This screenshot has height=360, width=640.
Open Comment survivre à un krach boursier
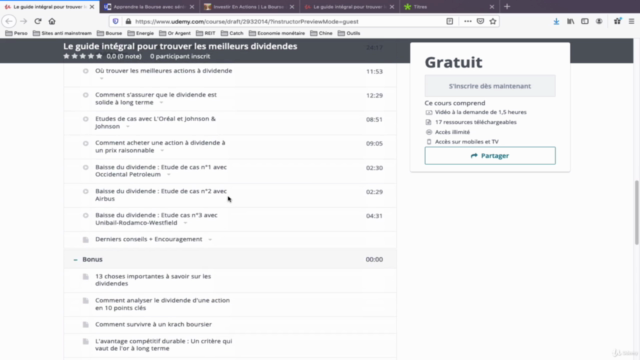(153, 324)
